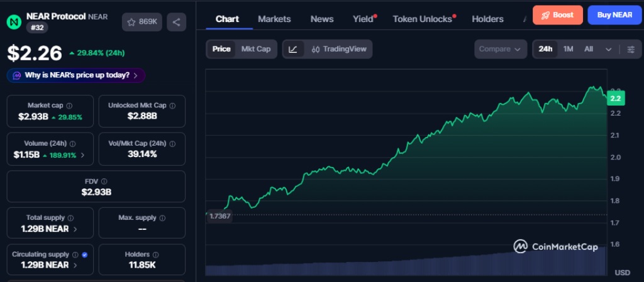Add NEAR to watchlist via star button

coord(142,22)
